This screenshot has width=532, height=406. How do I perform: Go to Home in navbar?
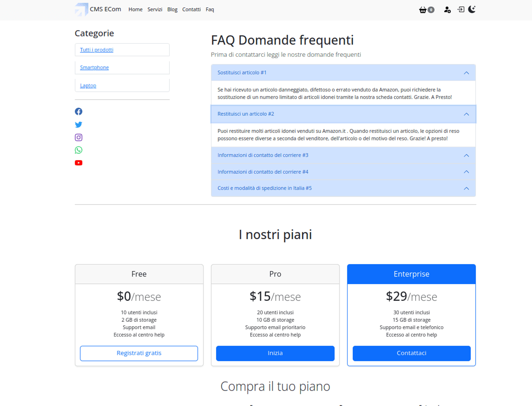tap(135, 9)
